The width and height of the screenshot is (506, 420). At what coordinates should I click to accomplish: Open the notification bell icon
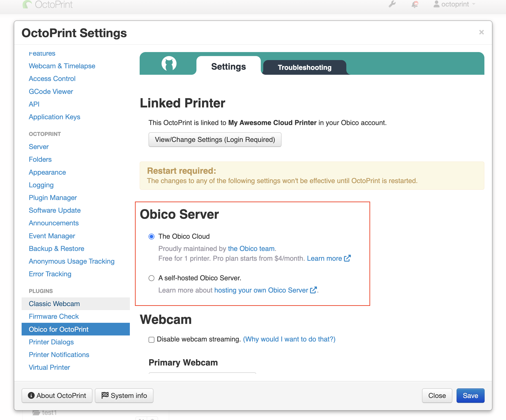click(415, 4)
